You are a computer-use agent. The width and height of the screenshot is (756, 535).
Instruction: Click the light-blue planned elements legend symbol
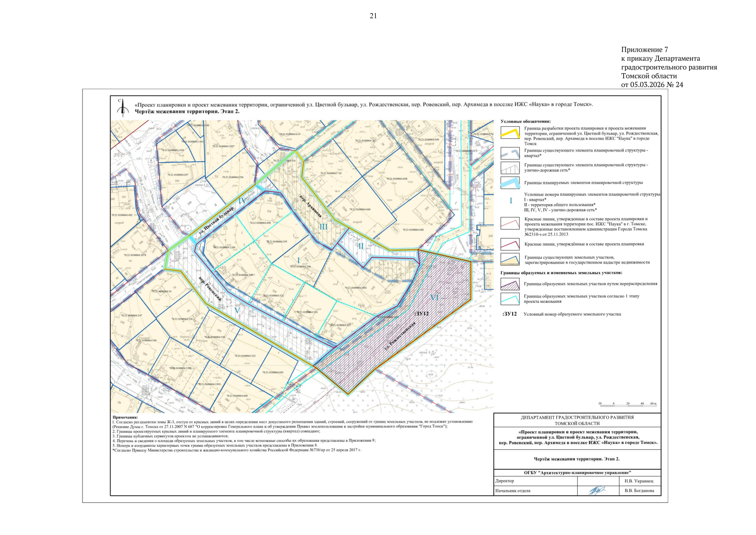(x=510, y=182)
